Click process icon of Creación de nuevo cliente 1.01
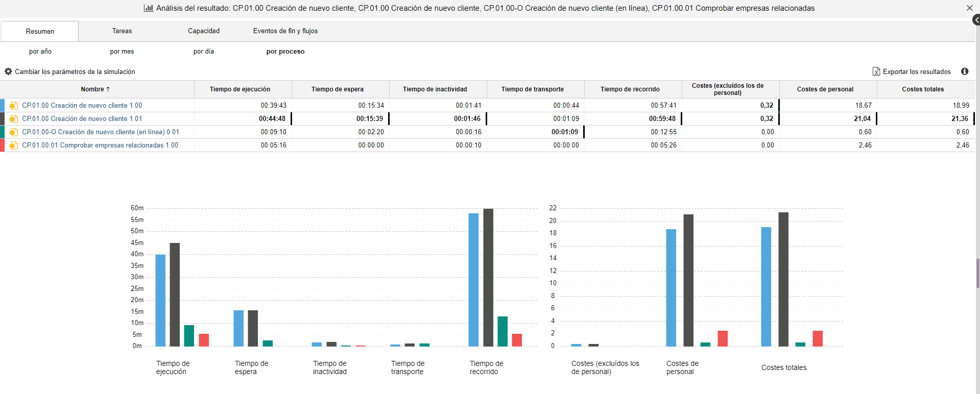This screenshot has width=980, height=394. click(x=14, y=119)
